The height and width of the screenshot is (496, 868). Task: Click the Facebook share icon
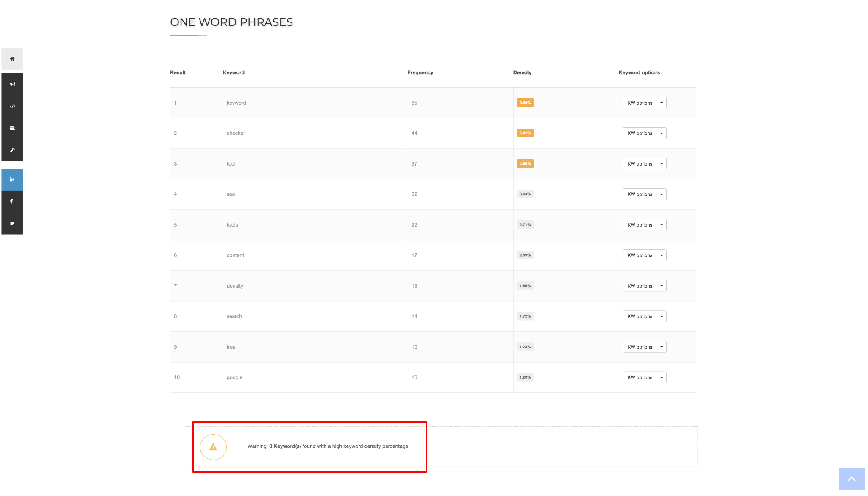(x=12, y=201)
